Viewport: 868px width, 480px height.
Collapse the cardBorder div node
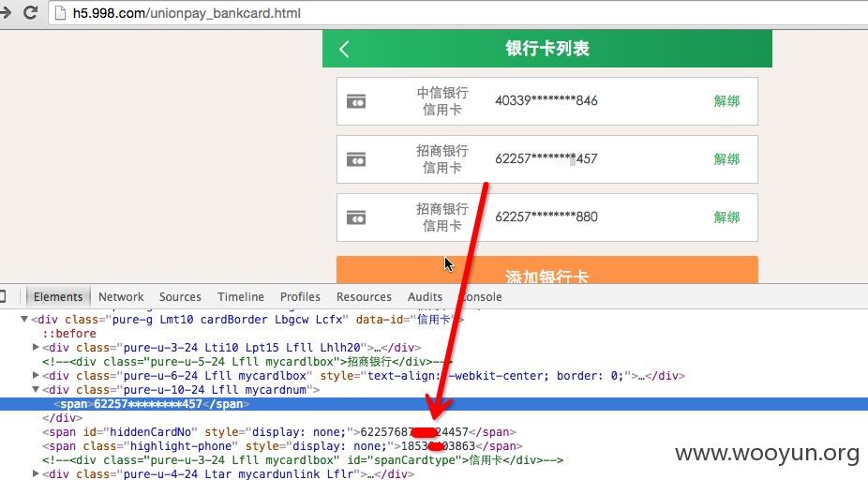(23, 319)
